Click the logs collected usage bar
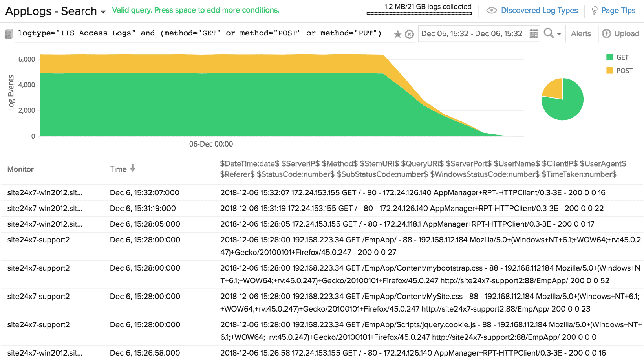The width and height of the screenshot is (644, 361). pos(419,13)
